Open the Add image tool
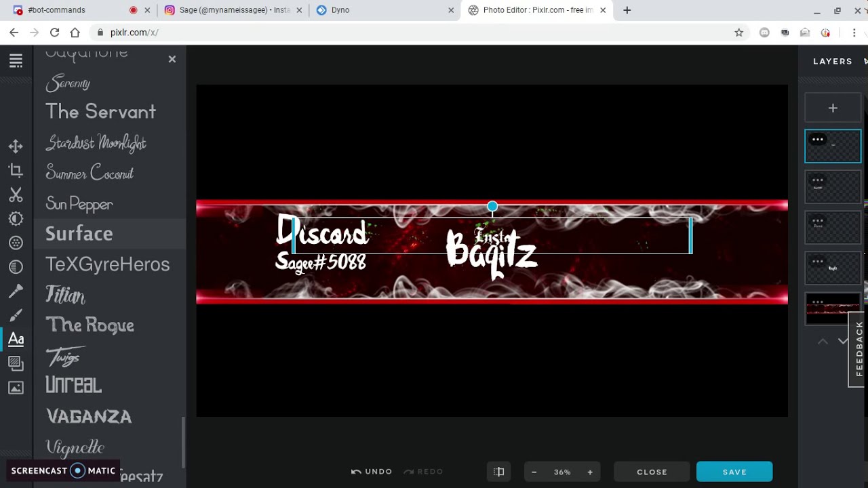This screenshot has width=868, height=488. [16, 388]
